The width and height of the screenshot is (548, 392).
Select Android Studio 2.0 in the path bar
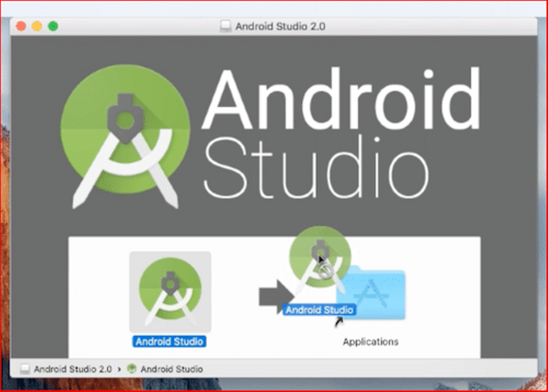pyautogui.click(x=73, y=369)
